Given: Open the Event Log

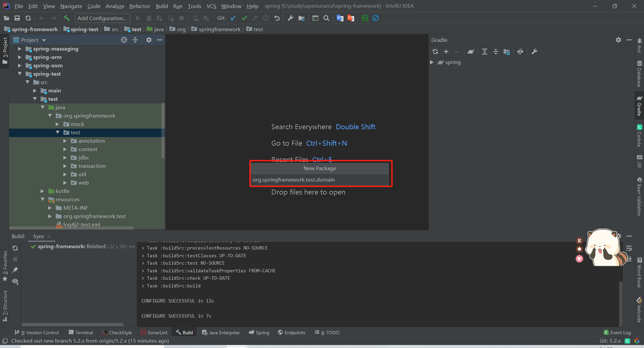Looking at the screenshot, I should click(x=617, y=333).
